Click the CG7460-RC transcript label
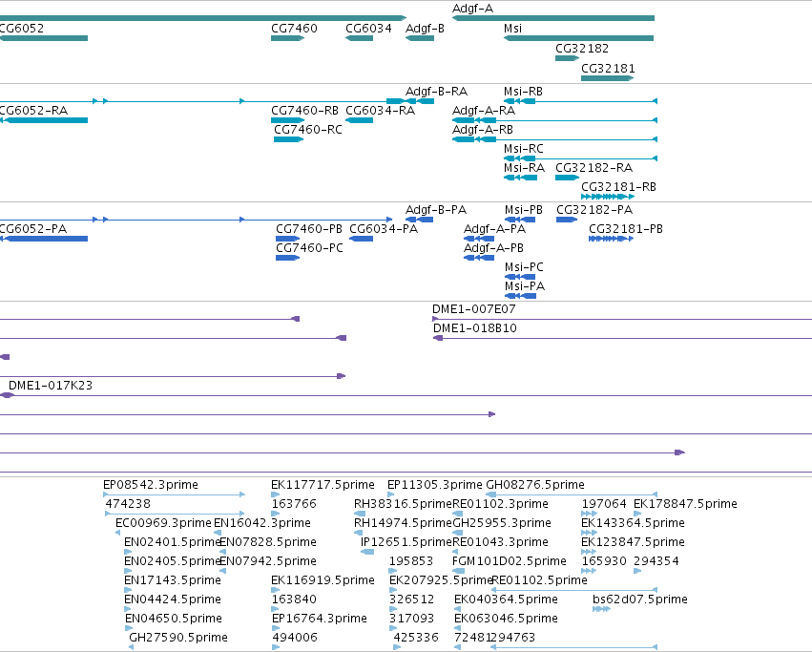This screenshot has height=652, width=812. coord(308,130)
